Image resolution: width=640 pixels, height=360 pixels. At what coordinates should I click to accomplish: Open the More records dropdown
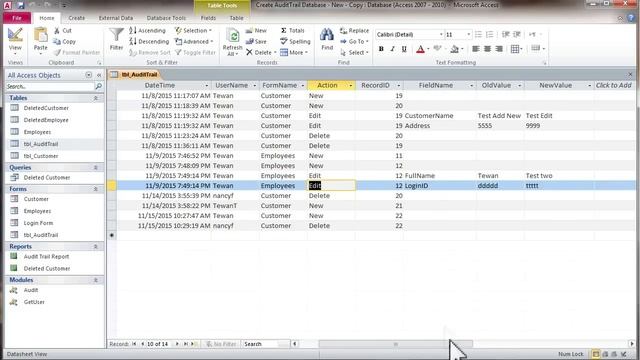[294, 53]
